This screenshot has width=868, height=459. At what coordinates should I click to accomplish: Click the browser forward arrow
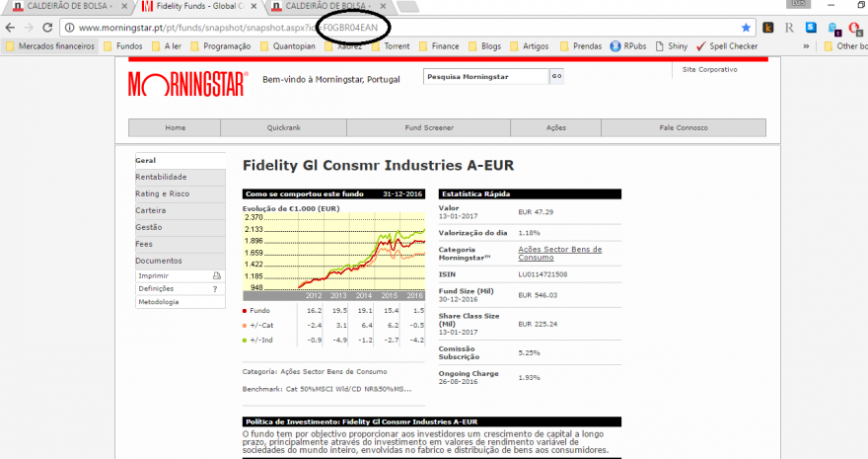(29, 28)
